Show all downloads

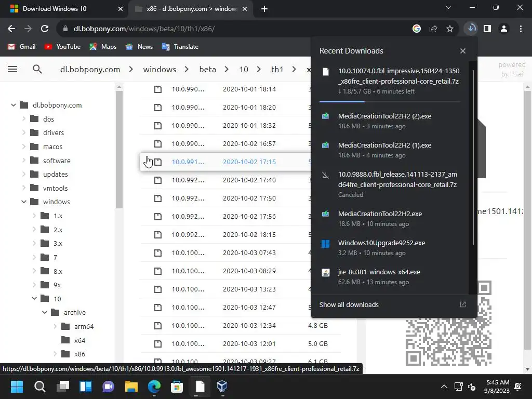394,304
